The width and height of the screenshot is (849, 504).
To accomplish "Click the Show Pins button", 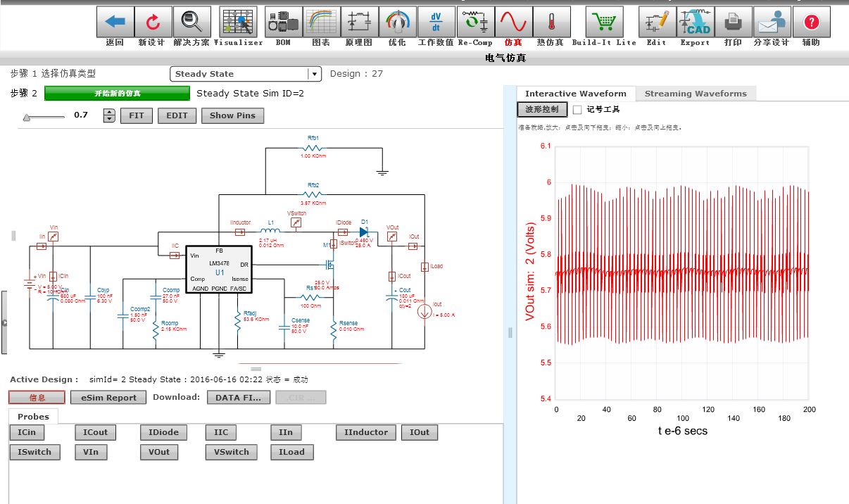I will point(232,115).
